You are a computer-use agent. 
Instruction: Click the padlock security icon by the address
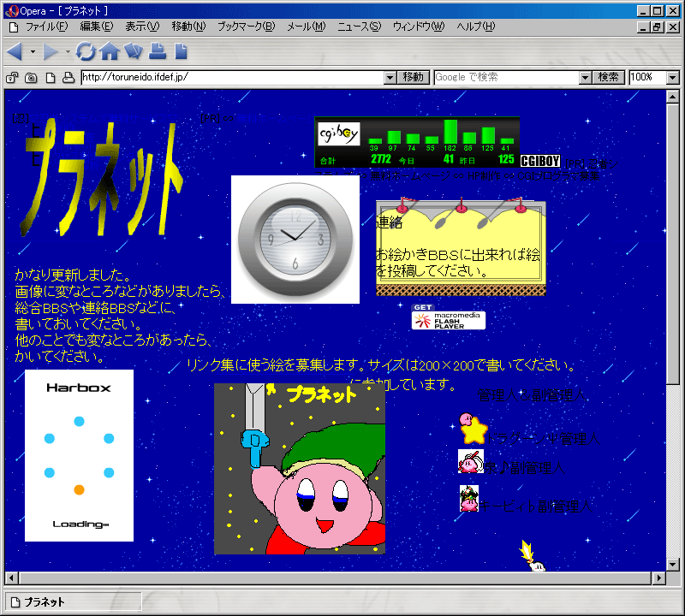12,78
